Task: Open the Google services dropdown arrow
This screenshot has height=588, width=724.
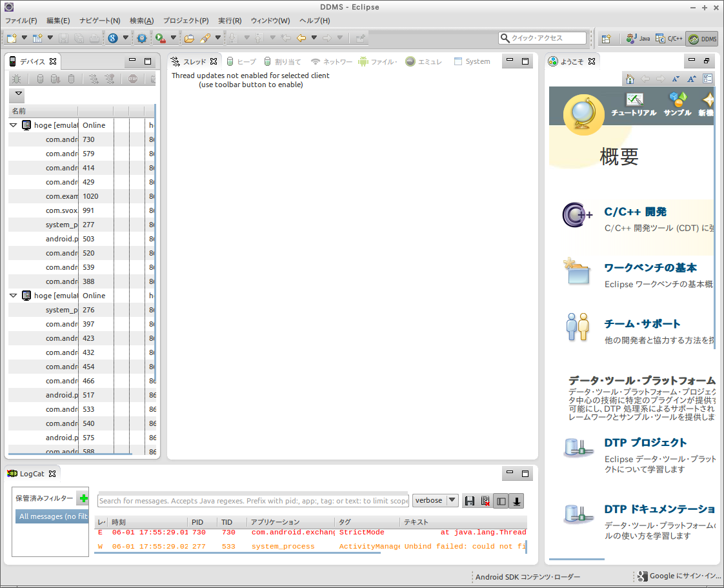Action: pos(125,38)
